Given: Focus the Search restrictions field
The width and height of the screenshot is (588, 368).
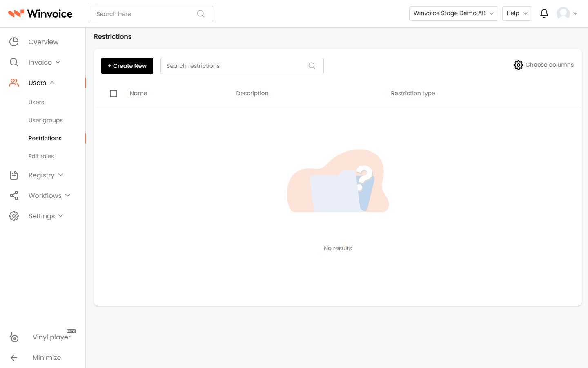Looking at the screenshot, I should pos(242,66).
